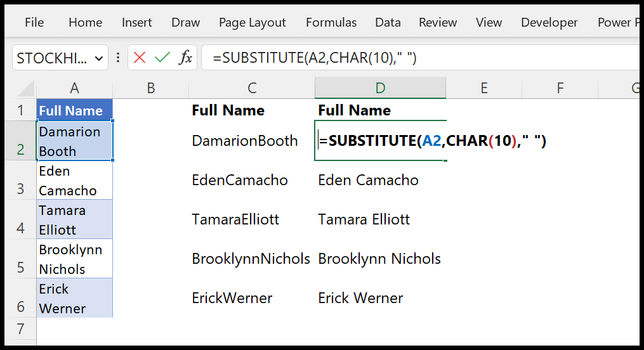644x350 pixels.
Task: Open the Developer ribbon tab
Action: tap(549, 23)
